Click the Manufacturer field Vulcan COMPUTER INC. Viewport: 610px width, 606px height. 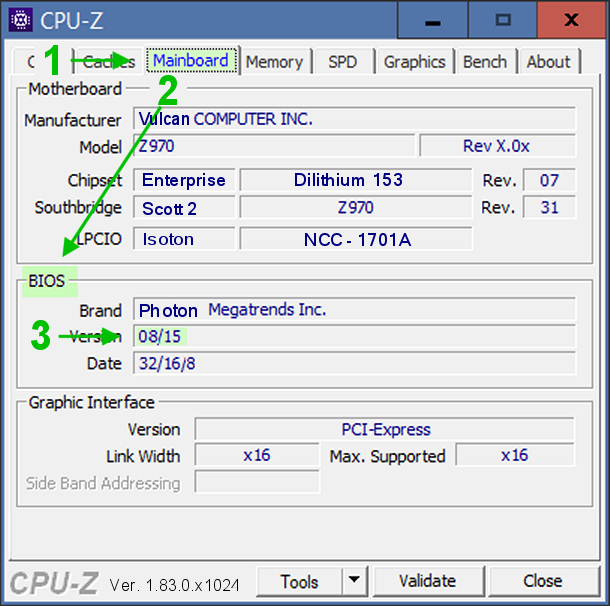tap(354, 119)
